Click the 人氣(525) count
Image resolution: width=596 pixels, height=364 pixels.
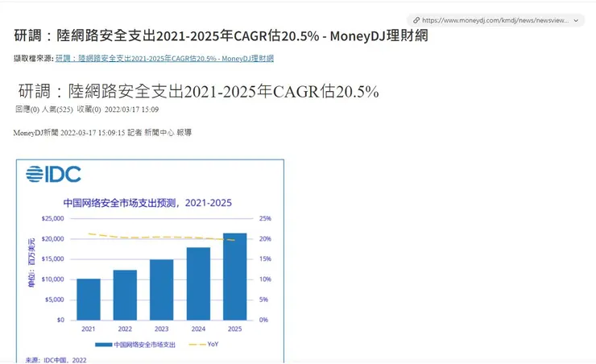coord(57,110)
